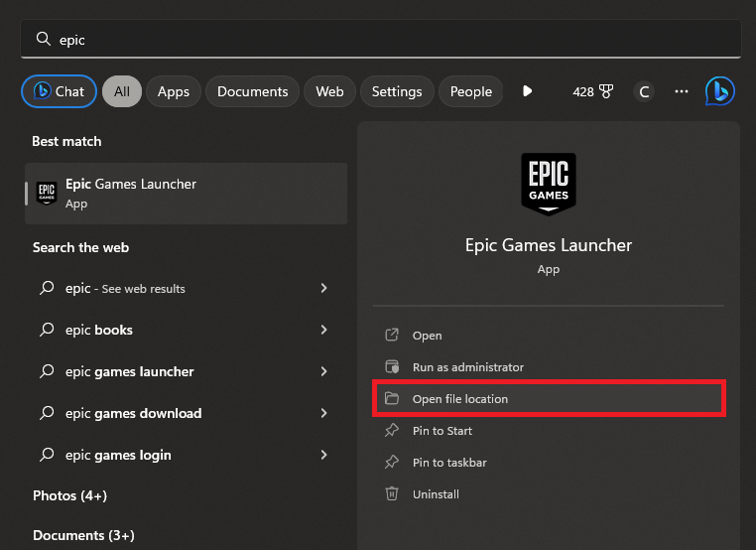Viewport: 756px width, 550px height.
Task: Click the rewards trophy icon showing 428
Action: tap(606, 91)
